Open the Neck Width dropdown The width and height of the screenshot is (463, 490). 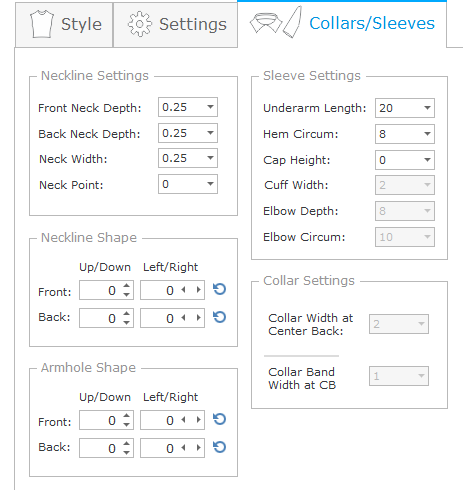click(x=210, y=158)
